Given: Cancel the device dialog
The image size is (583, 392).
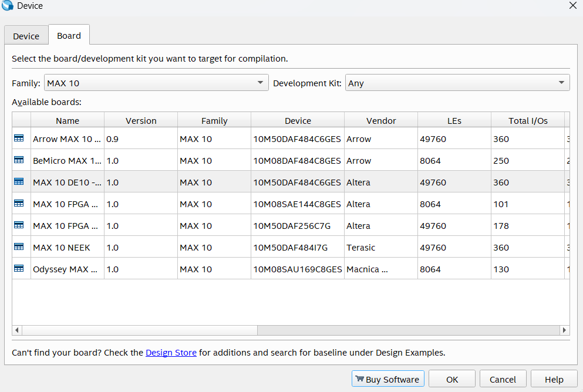Looking at the screenshot, I should point(503,379).
